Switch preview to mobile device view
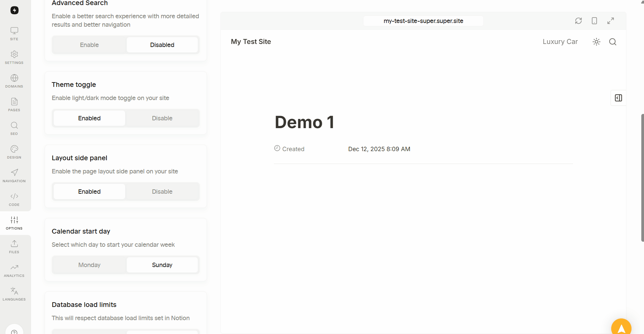This screenshot has width=644, height=334. (x=594, y=21)
